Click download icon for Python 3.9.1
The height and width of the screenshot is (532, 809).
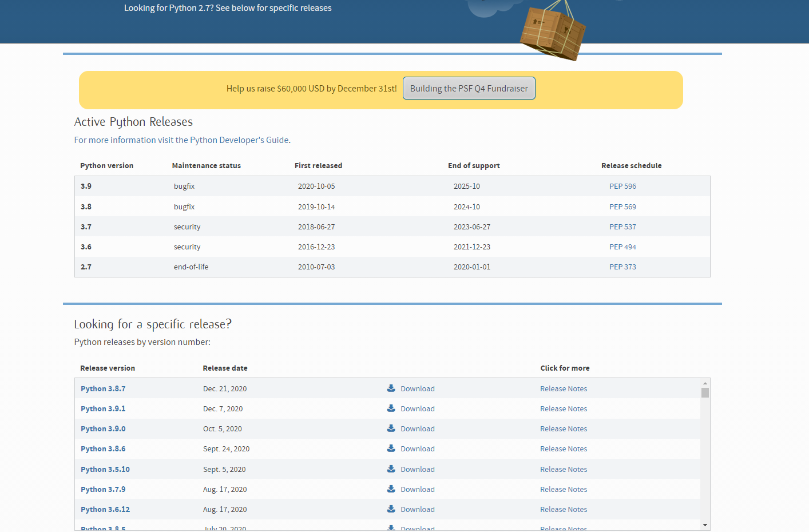391,408
